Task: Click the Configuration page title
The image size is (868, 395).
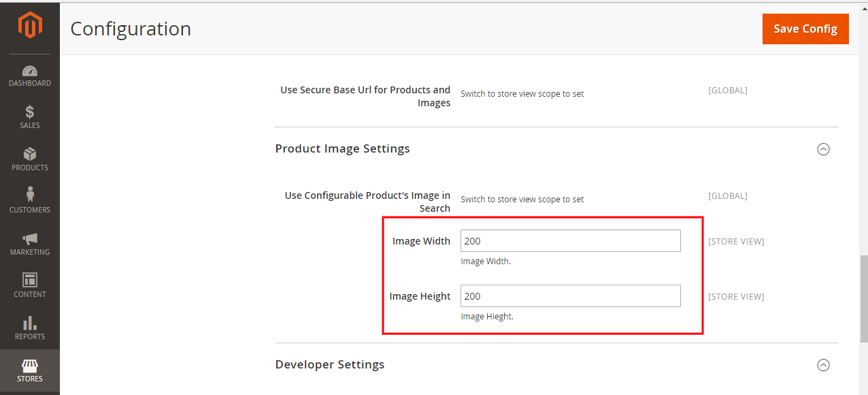Action: coord(131,29)
